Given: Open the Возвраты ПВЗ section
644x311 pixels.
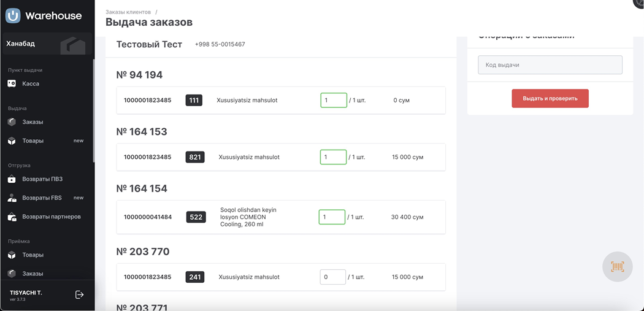Looking at the screenshot, I should point(42,179).
